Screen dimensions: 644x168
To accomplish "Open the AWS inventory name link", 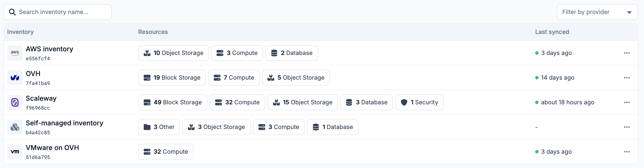I will [49, 49].
